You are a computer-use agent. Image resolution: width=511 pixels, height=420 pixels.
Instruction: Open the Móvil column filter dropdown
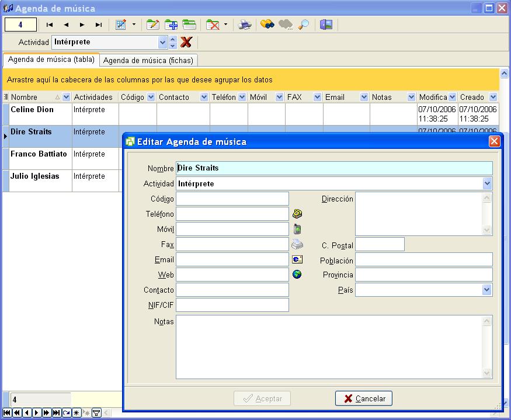(279, 97)
